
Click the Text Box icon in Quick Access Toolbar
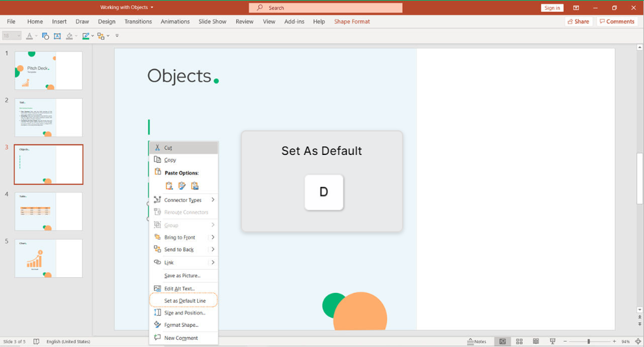(x=57, y=36)
